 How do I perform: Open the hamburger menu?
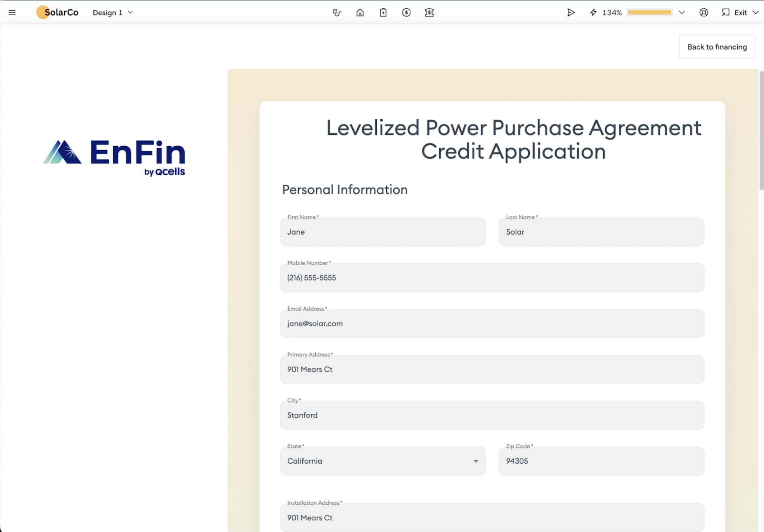(x=12, y=12)
